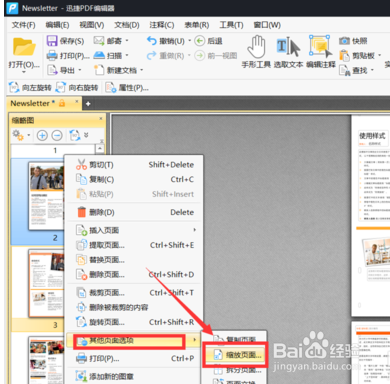Choose 删除被裁剪的内容 in context menu

point(134,307)
